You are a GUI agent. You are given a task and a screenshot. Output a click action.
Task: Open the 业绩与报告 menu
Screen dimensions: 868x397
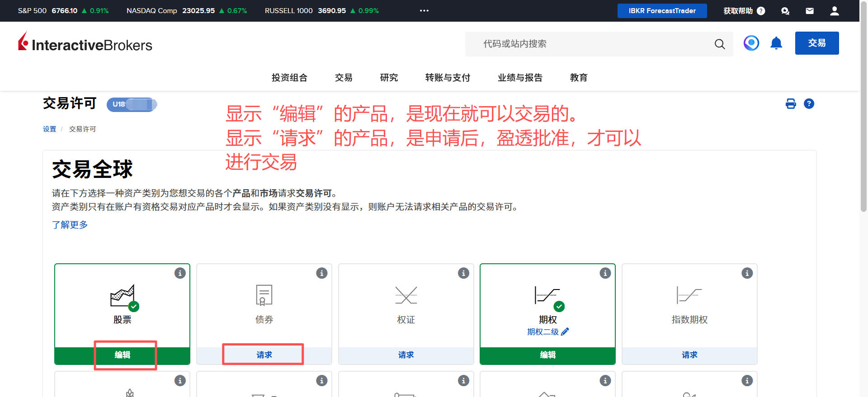pos(520,78)
